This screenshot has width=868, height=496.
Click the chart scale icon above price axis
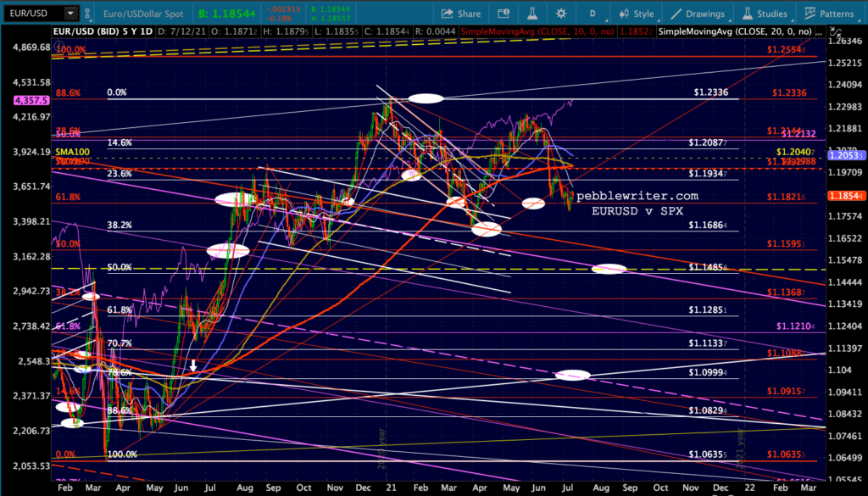pos(837,33)
